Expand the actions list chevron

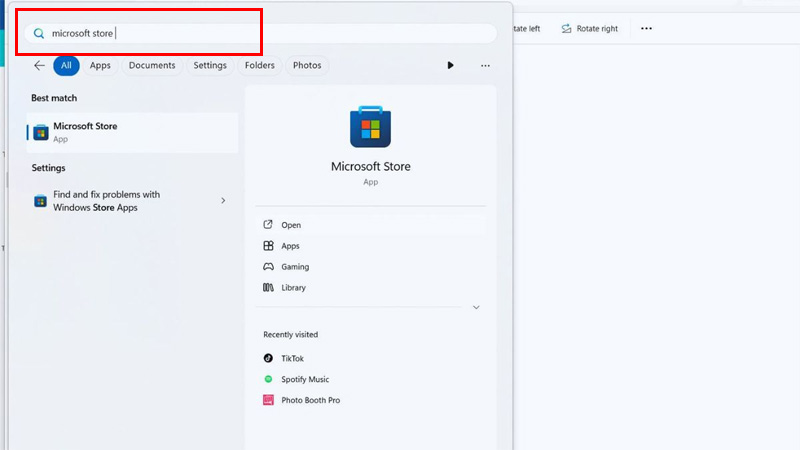click(x=476, y=307)
